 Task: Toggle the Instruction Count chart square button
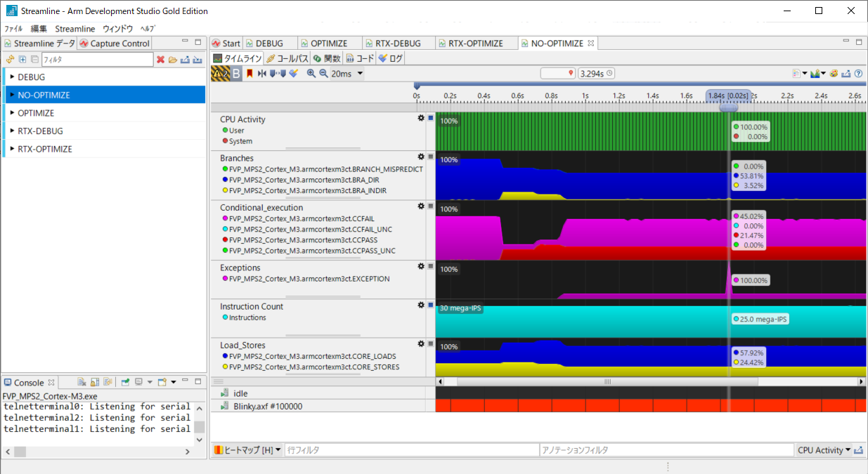(430, 305)
